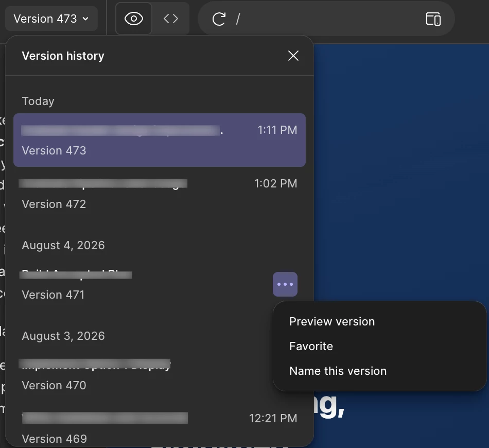Select Version 473 entry
489x448 pixels.
pyautogui.click(x=160, y=140)
